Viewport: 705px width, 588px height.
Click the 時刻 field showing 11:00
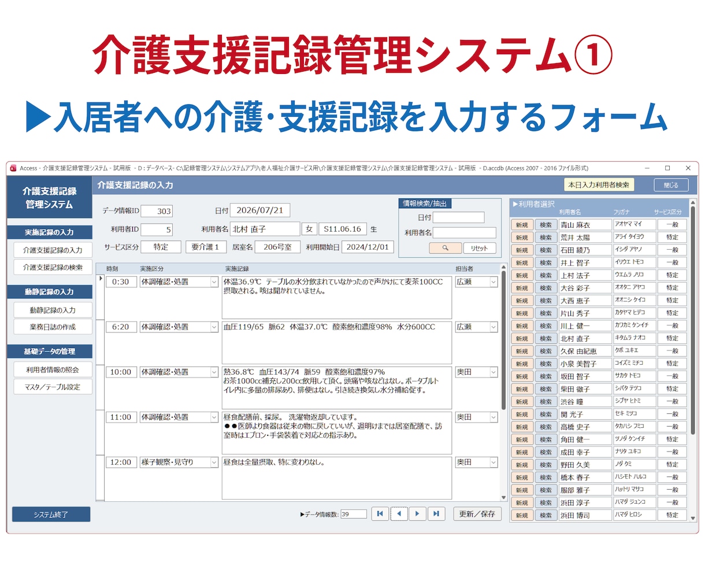pos(121,417)
